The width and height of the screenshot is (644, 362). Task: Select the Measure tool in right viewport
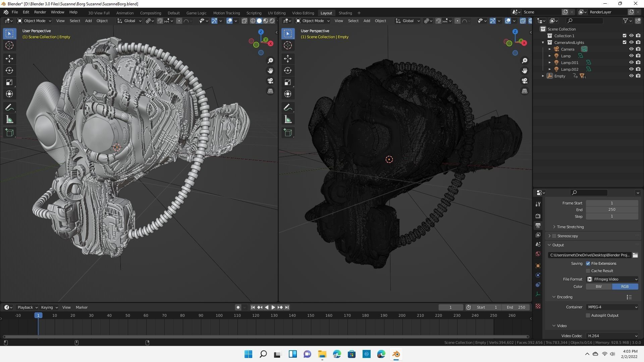coord(288,120)
